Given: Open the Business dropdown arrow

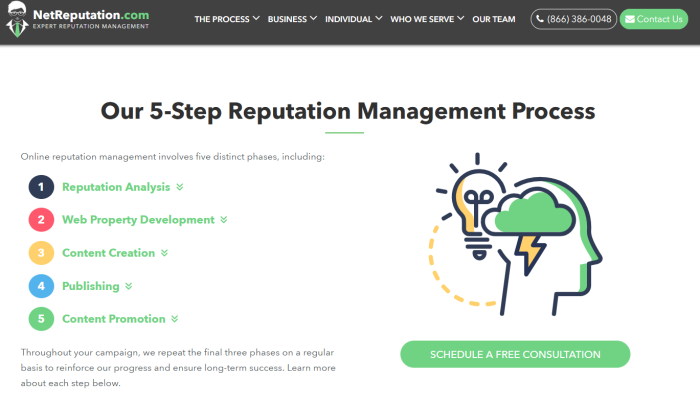Looking at the screenshot, I should [x=313, y=19].
